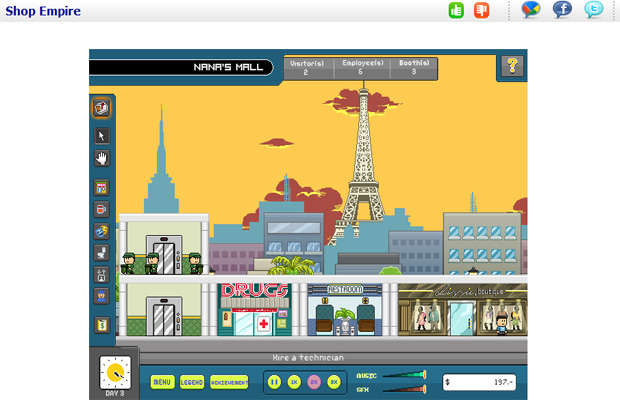Screen dimensions: 620x400
Task: Set game speed to 1x
Action: coord(294,382)
